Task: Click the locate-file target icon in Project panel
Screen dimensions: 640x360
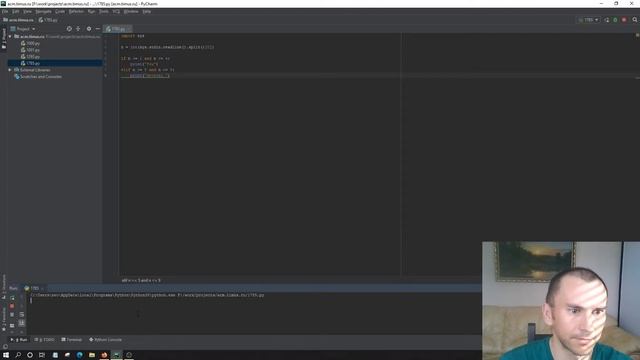Action: click(69, 29)
